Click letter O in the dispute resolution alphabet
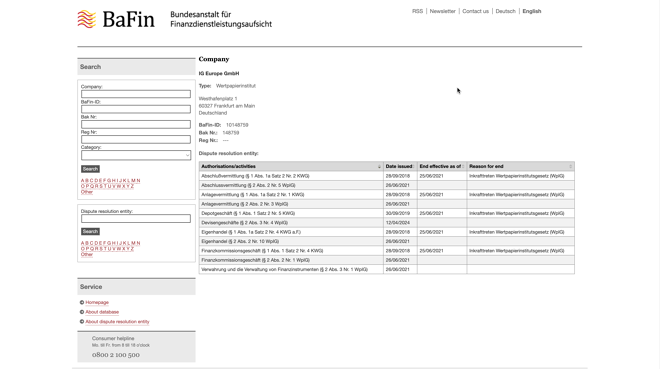The height and width of the screenshot is (369, 660). coord(82,249)
